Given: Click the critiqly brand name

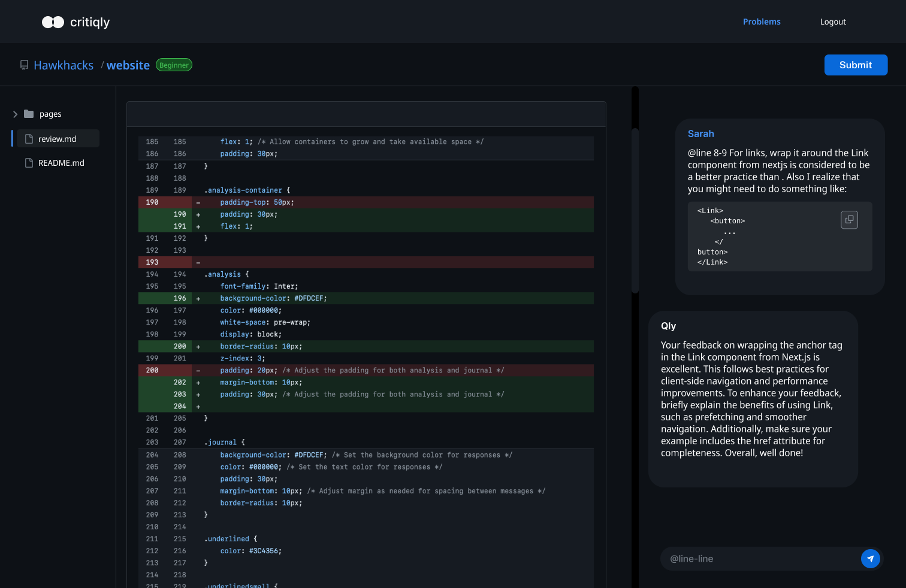Looking at the screenshot, I should [x=90, y=22].
